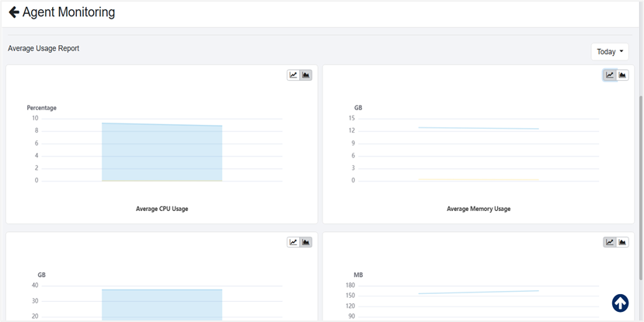The image size is (644, 322).
Task: Click the Average CPU Usage chart label
Action: click(162, 209)
